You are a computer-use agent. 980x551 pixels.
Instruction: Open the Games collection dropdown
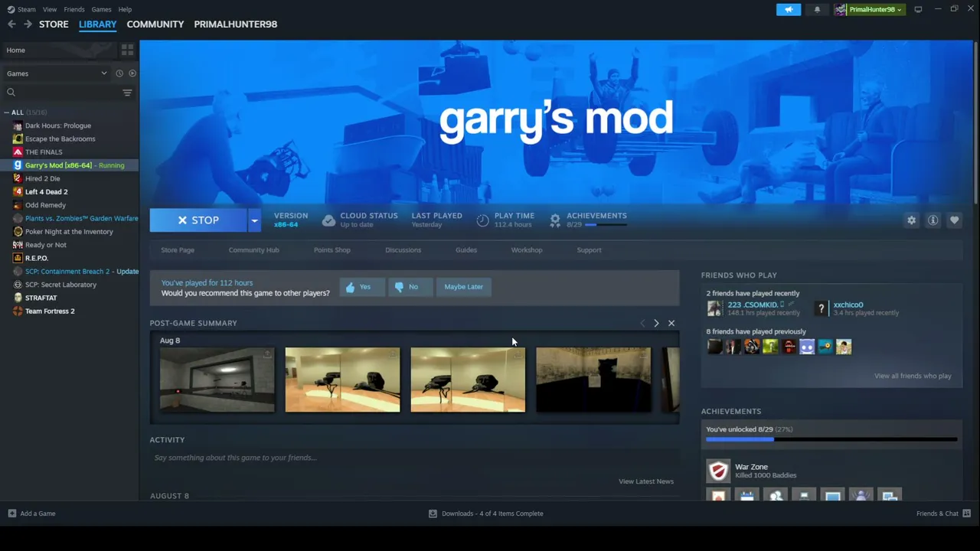57,73
